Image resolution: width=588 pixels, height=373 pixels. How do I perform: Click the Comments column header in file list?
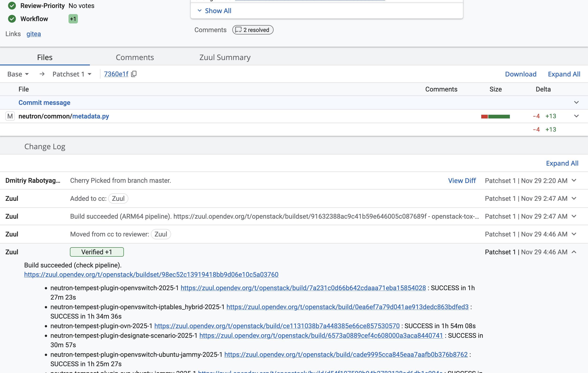[x=441, y=89]
